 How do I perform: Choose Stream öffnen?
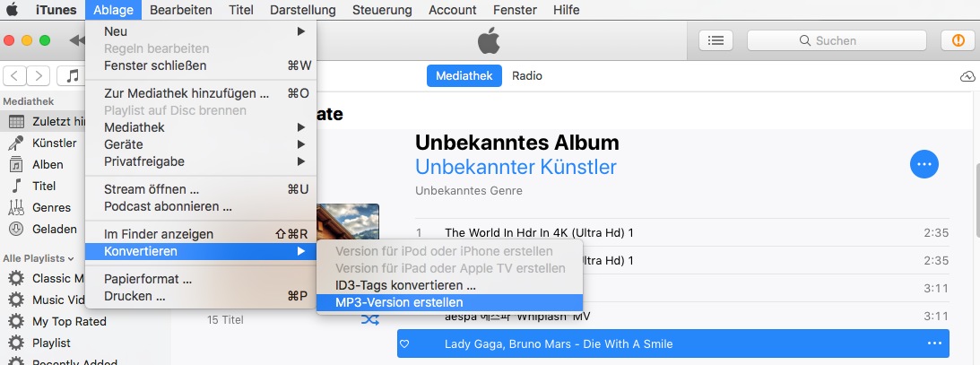pos(201,189)
